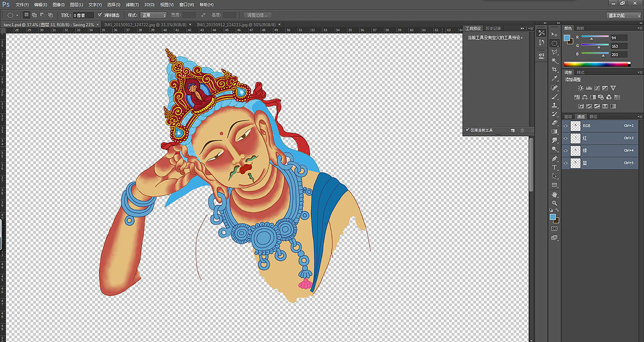Open the marquee tool preset picker arrow
Image resolution: width=644 pixels, height=342 pixels.
(17, 15)
